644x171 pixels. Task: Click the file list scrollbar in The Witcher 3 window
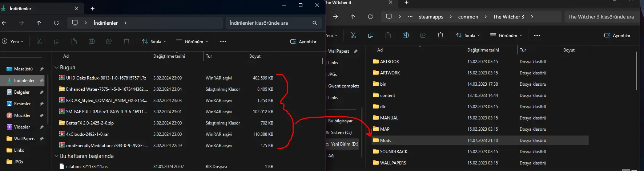(637, 71)
